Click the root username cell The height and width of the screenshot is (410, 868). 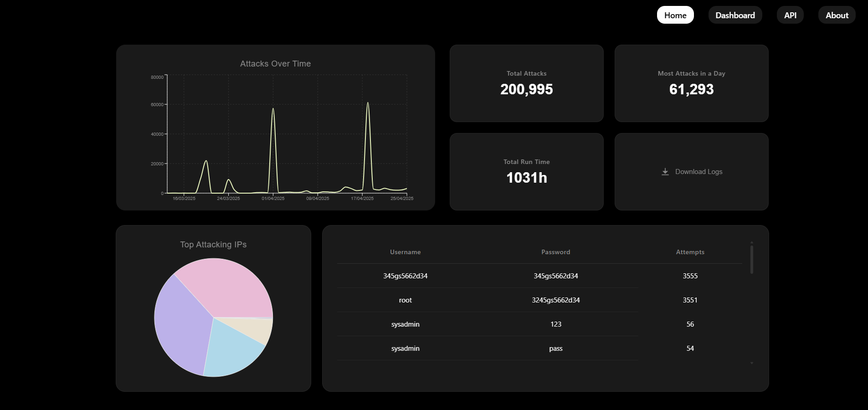pos(405,300)
